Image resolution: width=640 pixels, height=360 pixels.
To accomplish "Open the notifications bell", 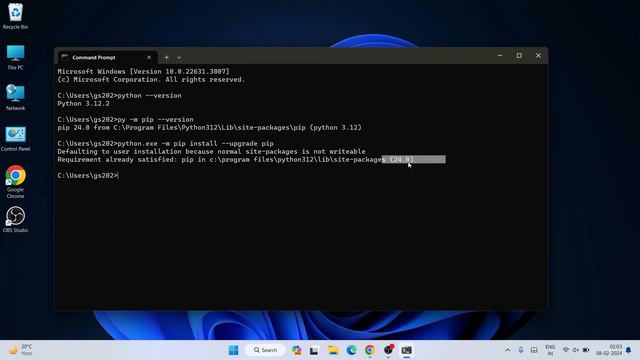I will 629,350.
